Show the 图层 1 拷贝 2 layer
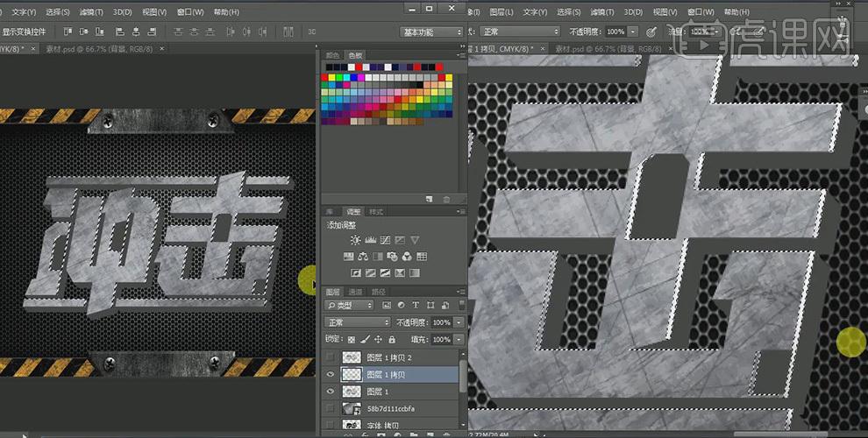868x438 pixels. [x=330, y=357]
